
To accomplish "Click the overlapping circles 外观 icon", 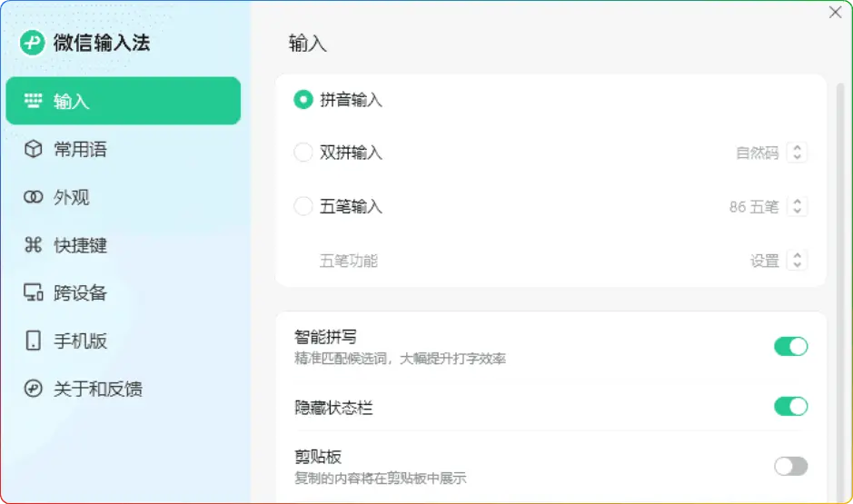I will tap(34, 197).
